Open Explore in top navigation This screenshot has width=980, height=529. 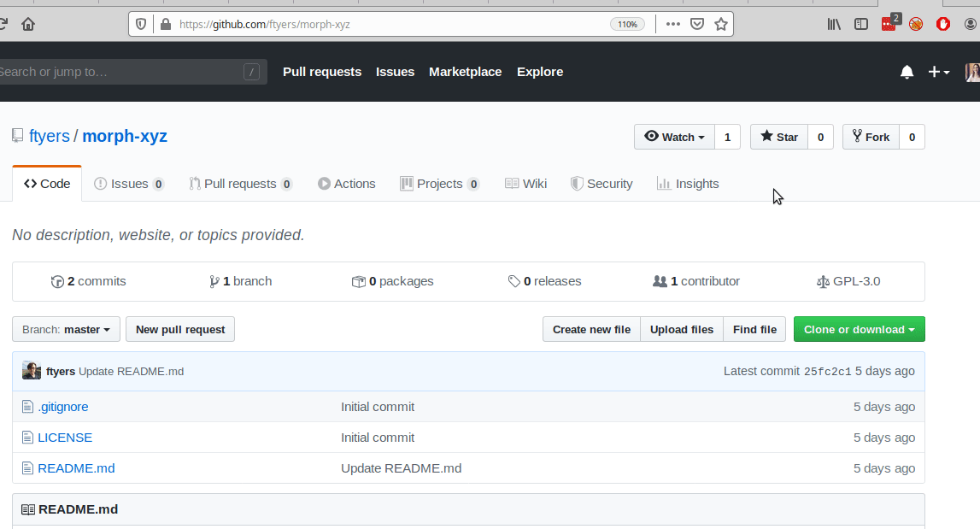(540, 72)
